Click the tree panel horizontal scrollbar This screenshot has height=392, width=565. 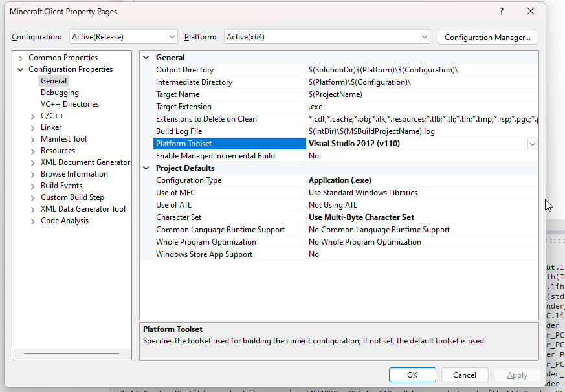(71, 354)
